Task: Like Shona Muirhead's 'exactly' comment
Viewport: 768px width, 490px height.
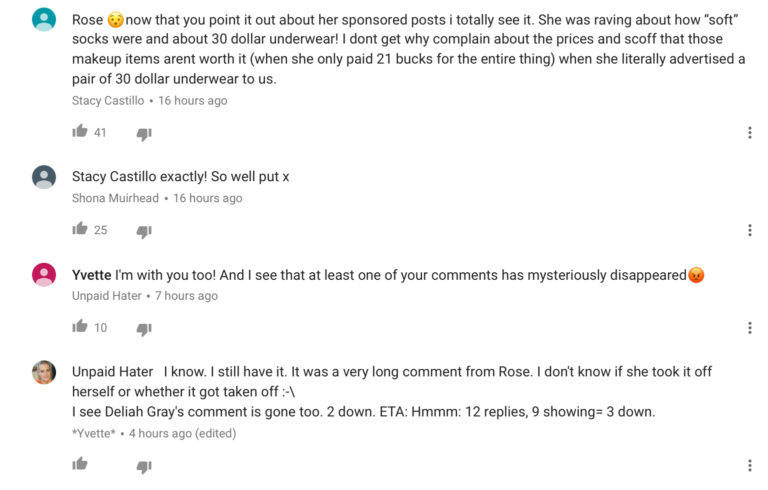Action: (80, 229)
